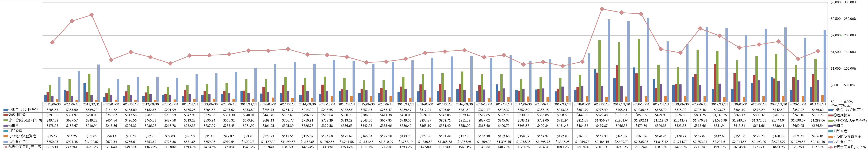Click the $977.49 cash cell
The image size is (868, 150).
[602, 110]
